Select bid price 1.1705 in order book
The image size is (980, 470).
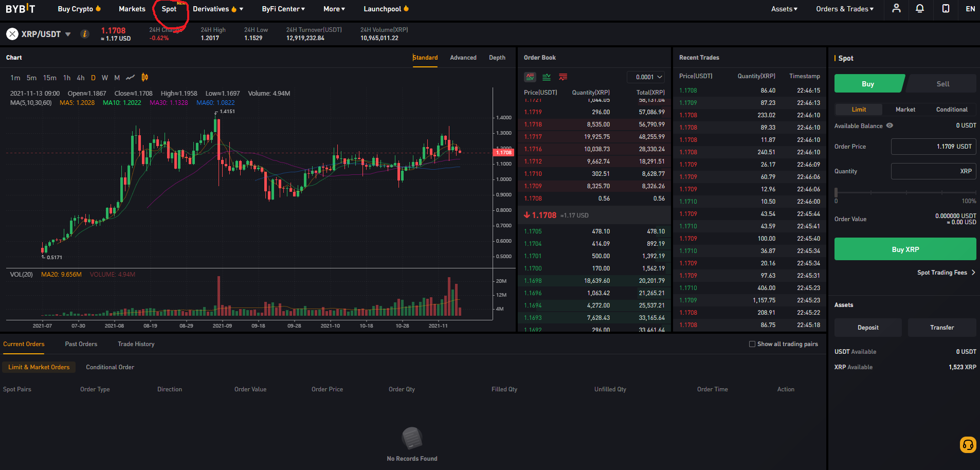[533, 231]
